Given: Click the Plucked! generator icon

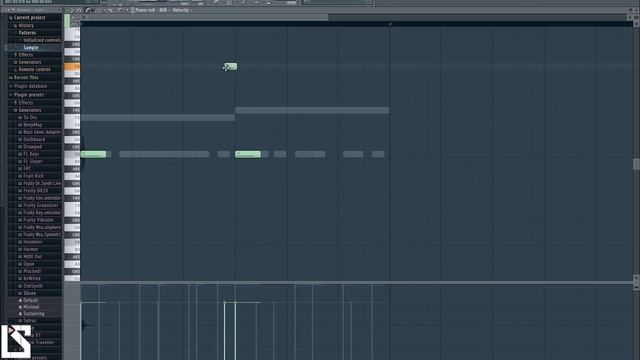Looking at the screenshot, I should point(20,271).
